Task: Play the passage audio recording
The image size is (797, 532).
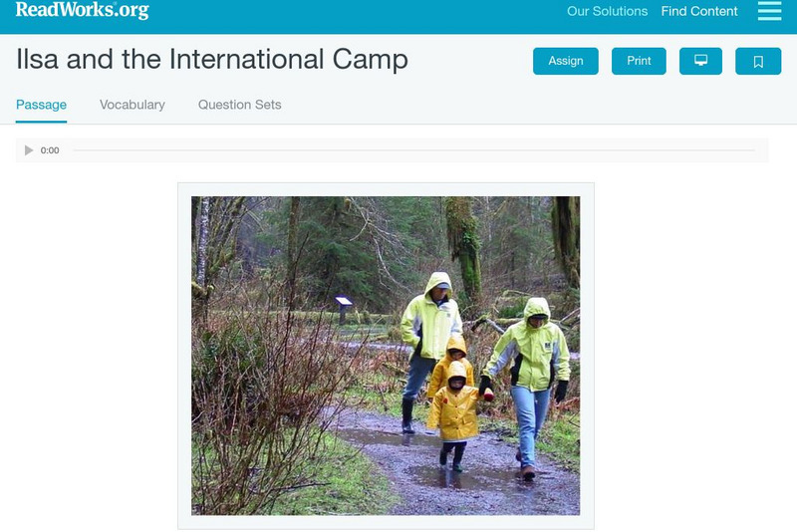Action: (29, 150)
